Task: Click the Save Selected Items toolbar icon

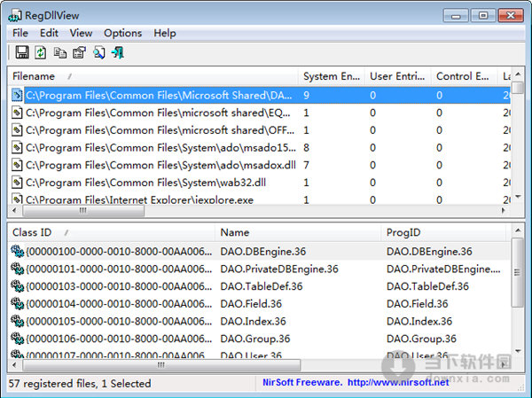Action: 22,52
